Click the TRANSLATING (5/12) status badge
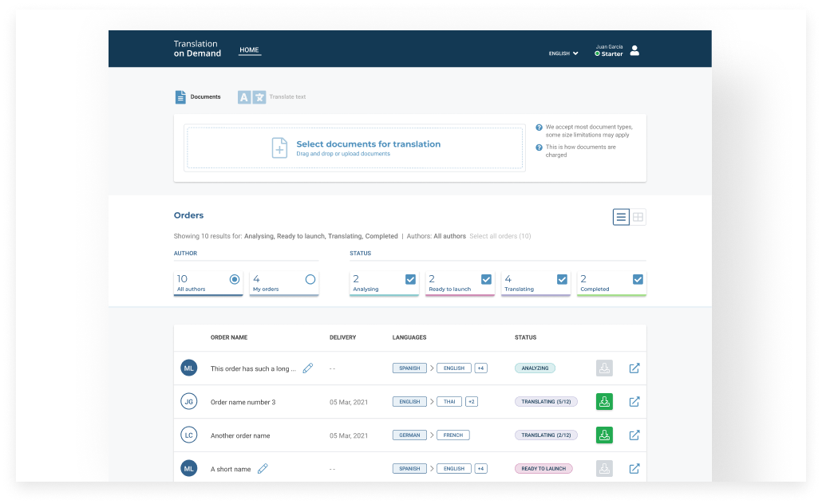 pos(546,402)
